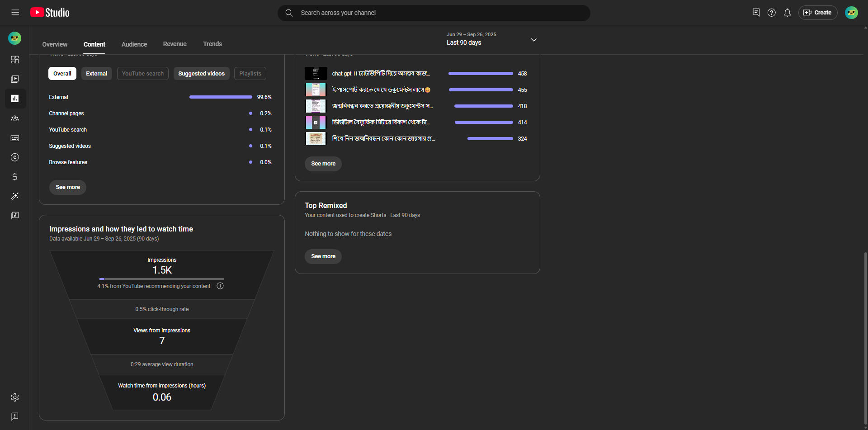Open account avatar menu in top right

851,13
